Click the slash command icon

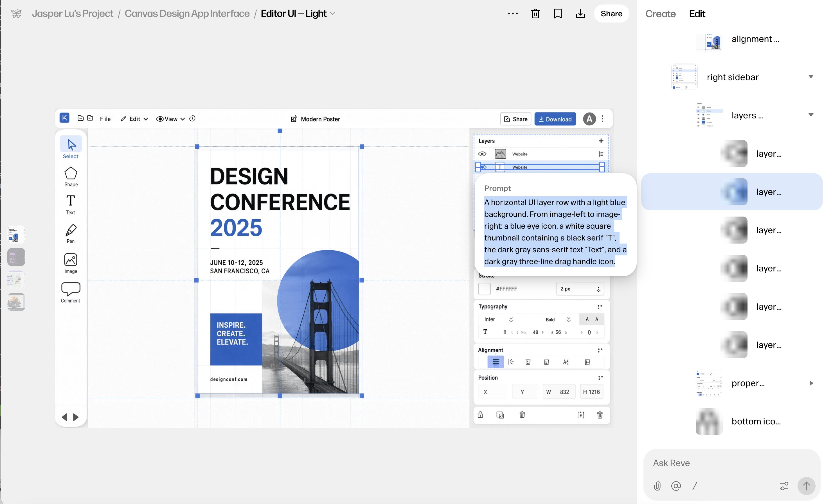[x=695, y=486]
